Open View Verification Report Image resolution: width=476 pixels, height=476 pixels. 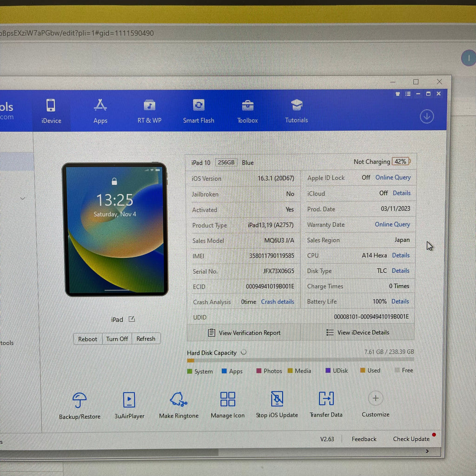pyautogui.click(x=244, y=333)
